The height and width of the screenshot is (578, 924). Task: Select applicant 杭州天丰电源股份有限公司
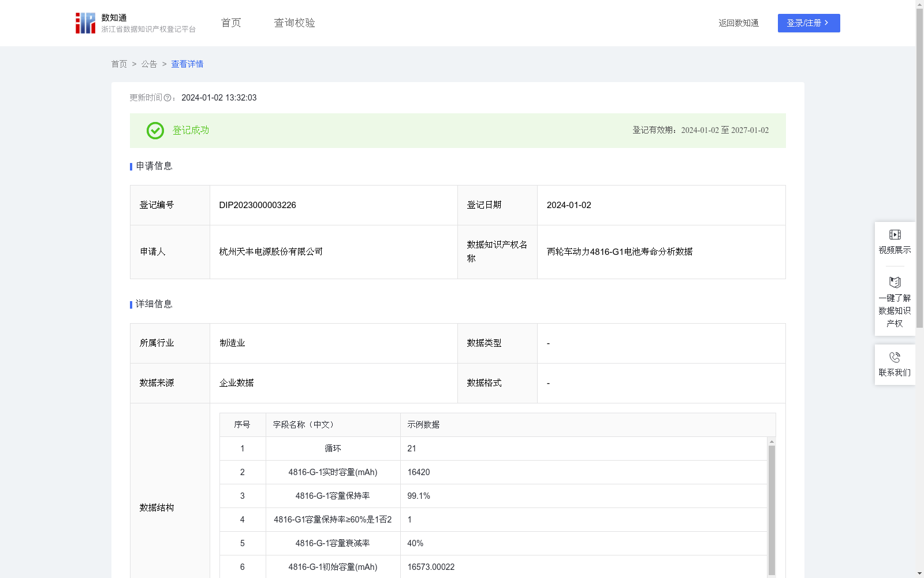[x=271, y=252]
